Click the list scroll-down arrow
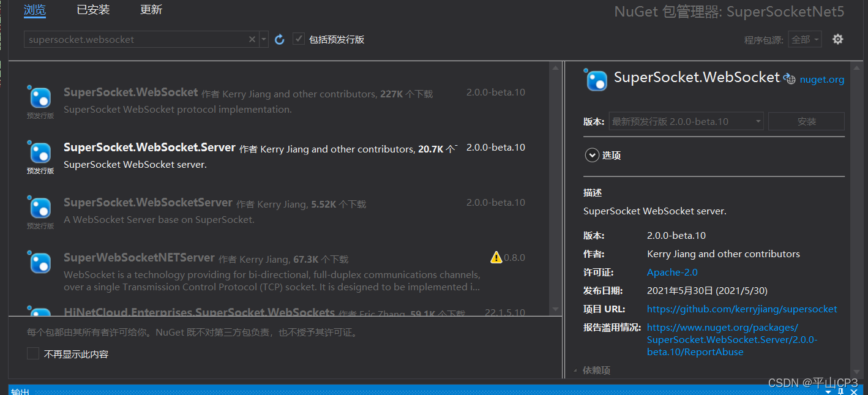Image resolution: width=868 pixels, height=395 pixels. click(x=555, y=310)
